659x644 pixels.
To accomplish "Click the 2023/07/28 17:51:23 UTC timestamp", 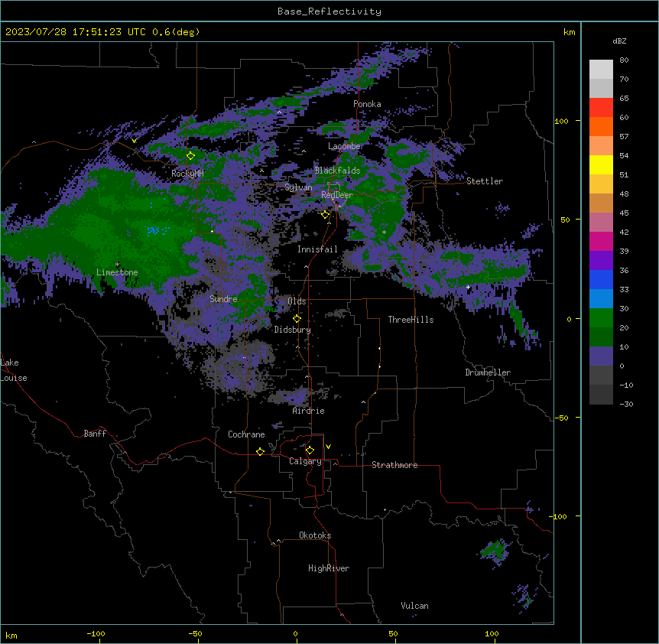I will coord(76,32).
